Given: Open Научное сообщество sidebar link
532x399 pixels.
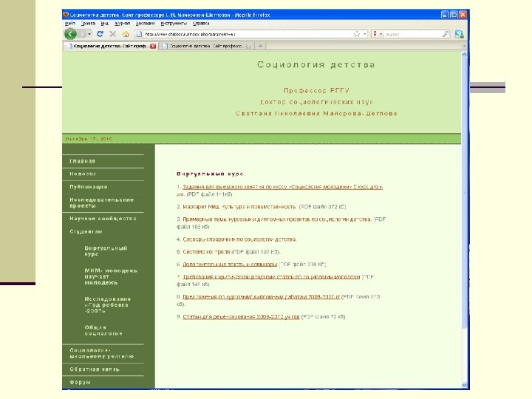Looking at the screenshot, I should pos(103,219).
